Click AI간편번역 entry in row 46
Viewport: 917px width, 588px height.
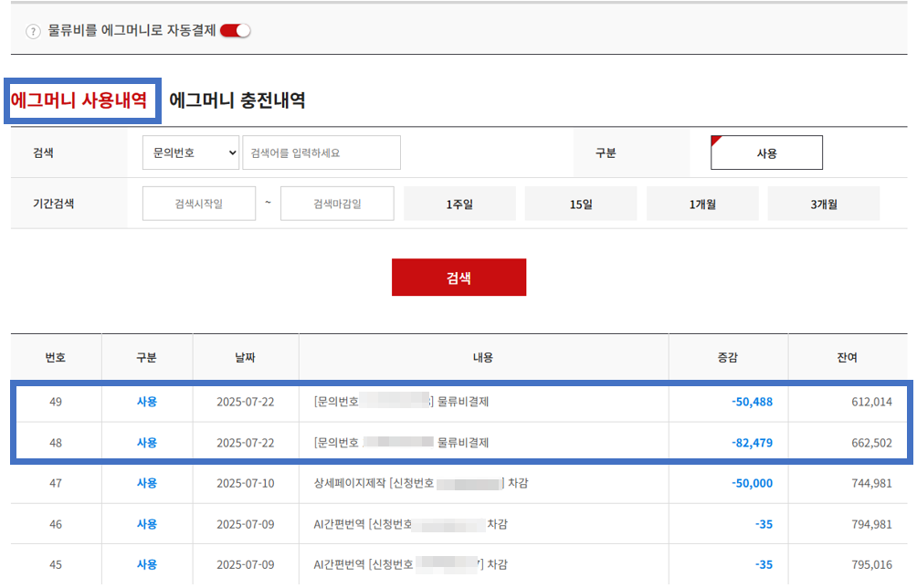(x=410, y=524)
